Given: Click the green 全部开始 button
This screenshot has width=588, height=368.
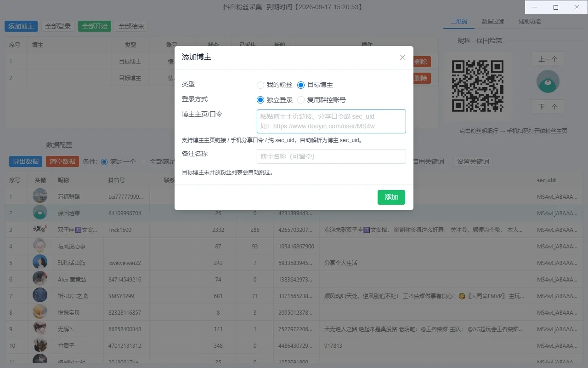Looking at the screenshot, I should click(95, 26).
